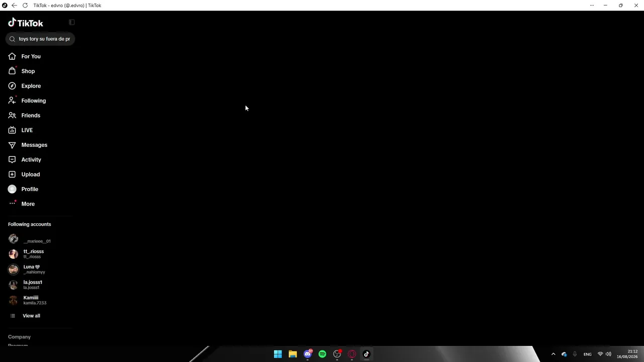Open your Profile page

[30, 189]
